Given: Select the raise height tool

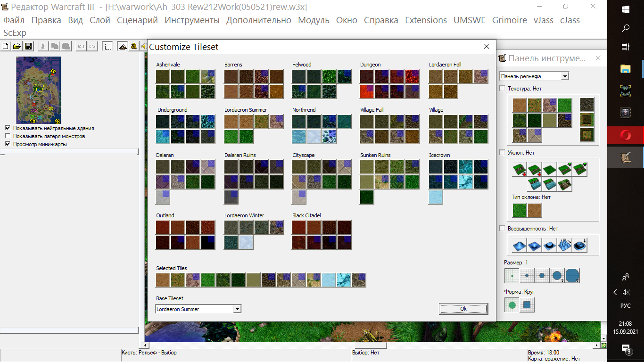Looking at the screenshot, I should pyautogui.click(x=520, y=245).
